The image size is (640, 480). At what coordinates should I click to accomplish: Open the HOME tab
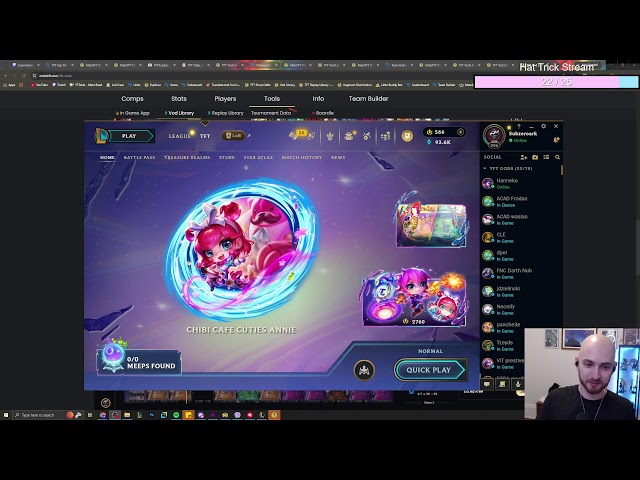[x=107, y=157]
